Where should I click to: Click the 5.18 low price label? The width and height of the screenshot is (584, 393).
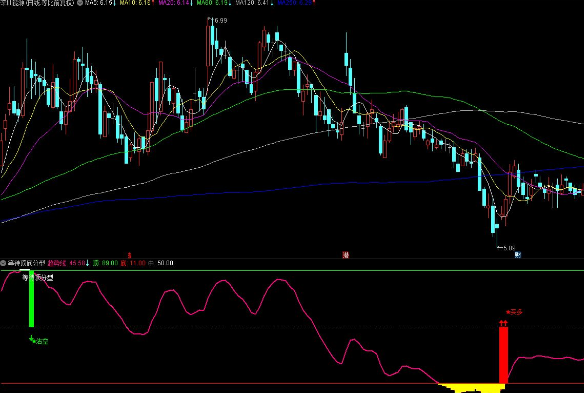point(508,248)
